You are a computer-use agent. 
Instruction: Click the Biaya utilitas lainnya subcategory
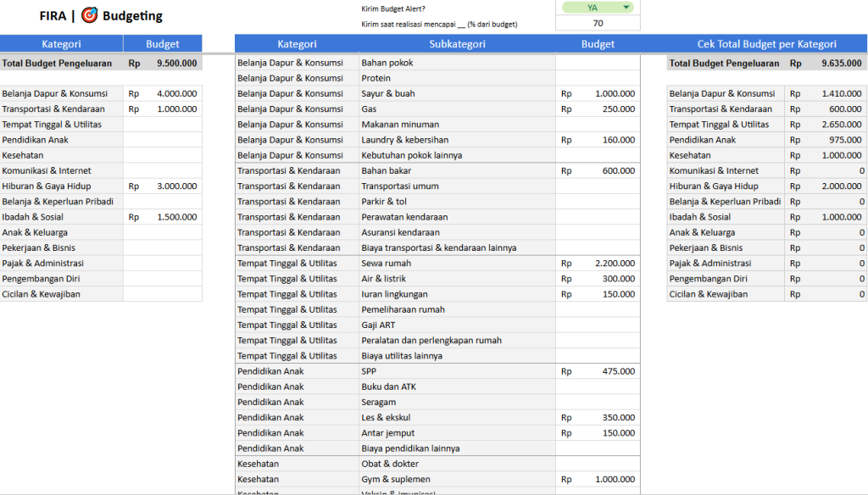(457, 356)
